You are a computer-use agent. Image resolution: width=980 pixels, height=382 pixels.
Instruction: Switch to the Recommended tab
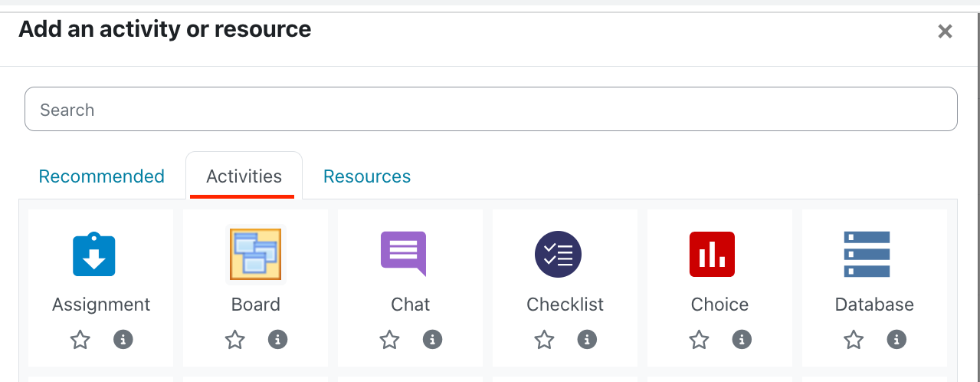click(x=101, y=176)
